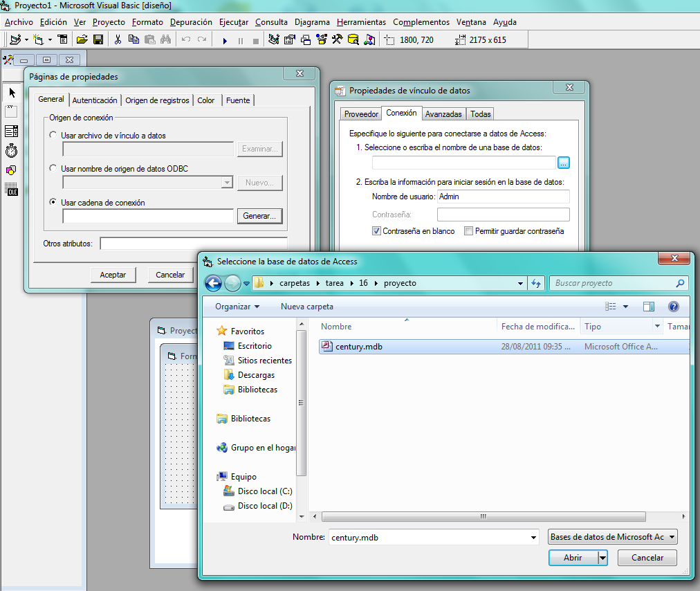Open the Menu Editor
The height and width of the screenshot is (591, 700).
64,39
